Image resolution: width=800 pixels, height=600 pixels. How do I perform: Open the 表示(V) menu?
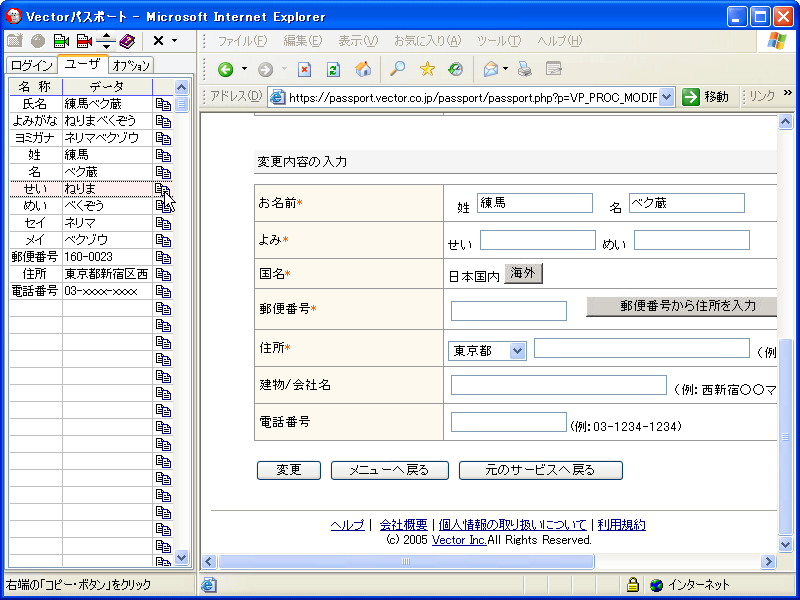click(358, 41)
